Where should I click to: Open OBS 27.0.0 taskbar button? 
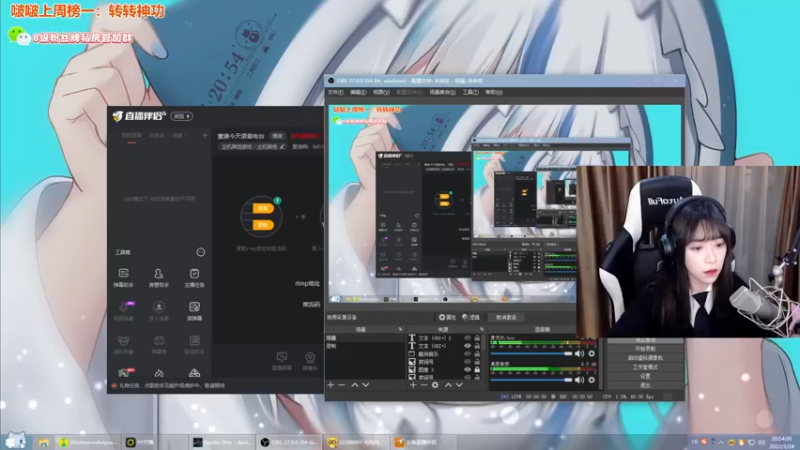click(289, 442)
